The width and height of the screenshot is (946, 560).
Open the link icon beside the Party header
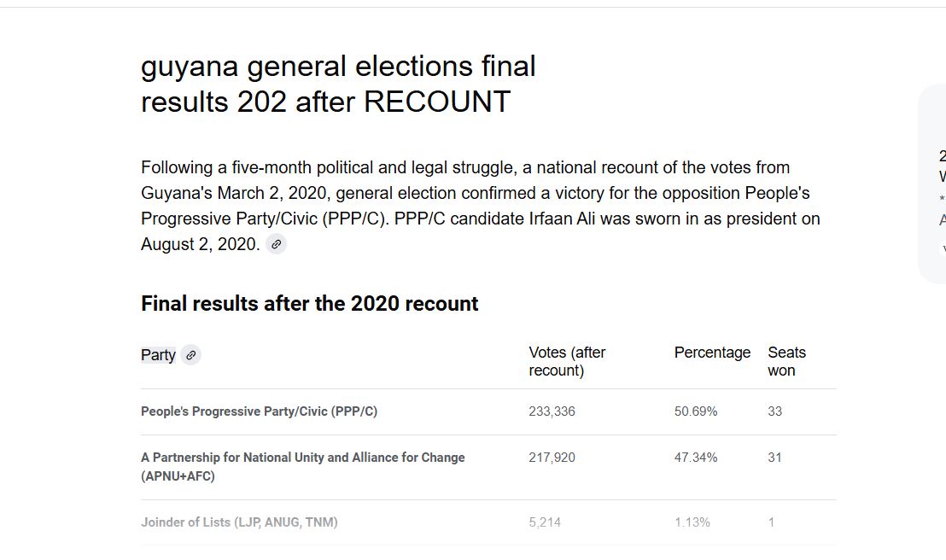(190, 355)
